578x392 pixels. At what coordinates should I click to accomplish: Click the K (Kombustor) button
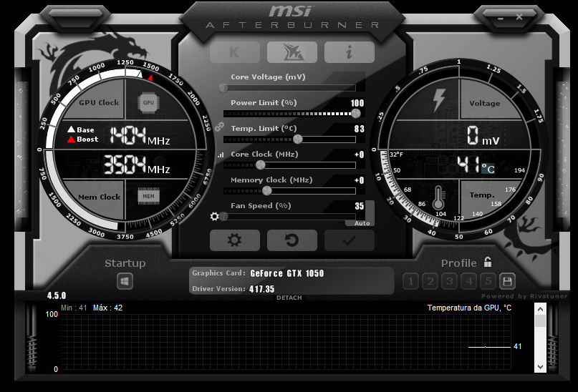235,52
